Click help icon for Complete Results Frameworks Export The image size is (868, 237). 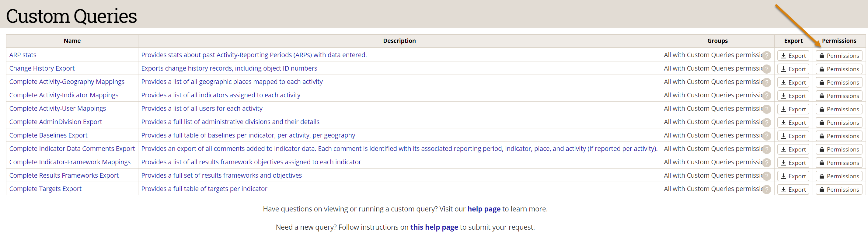coord(767,176)
